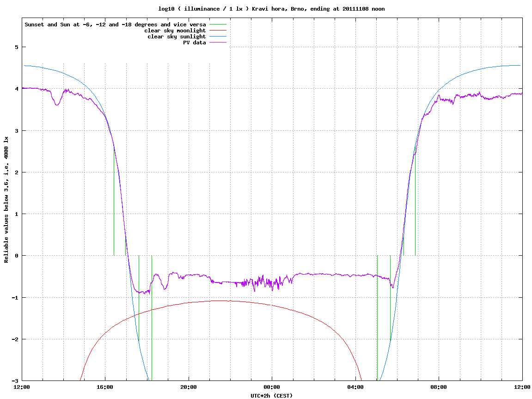The height and width of the screenshot is (399, 532).
Task: Click the rightmost 12:00 x-axis label
Action: 522,387
